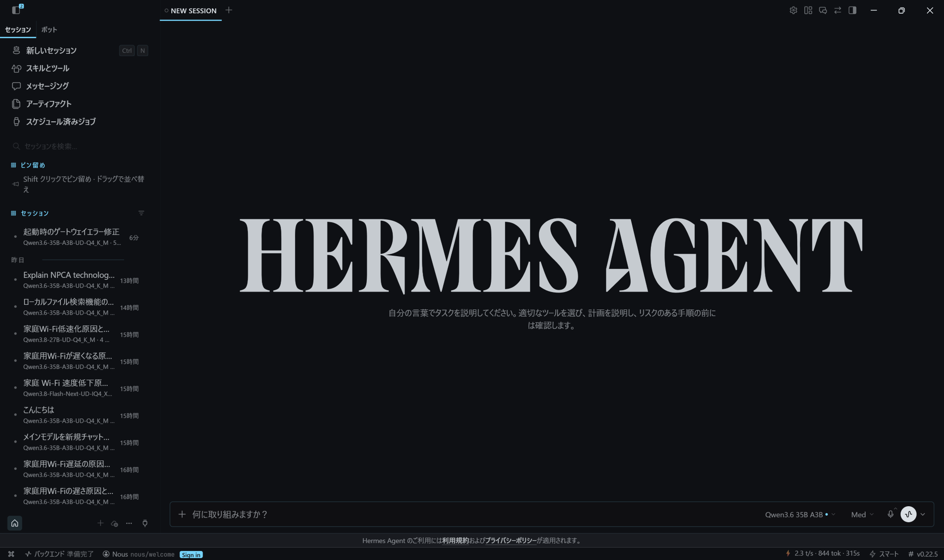The width and height of the screenshot is (944, 560).
Task: Open the 利用規約 link
Action: point(455,541)
